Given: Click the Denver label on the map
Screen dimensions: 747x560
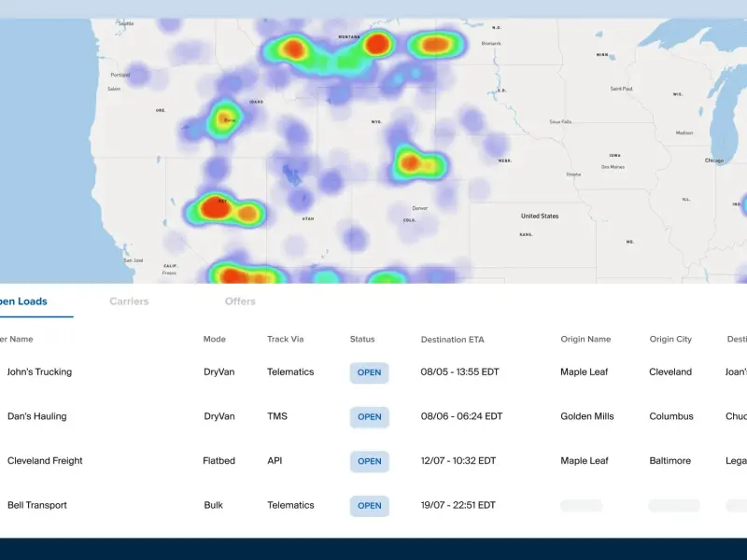Looking at the screenshot, I should coord(420,208).
